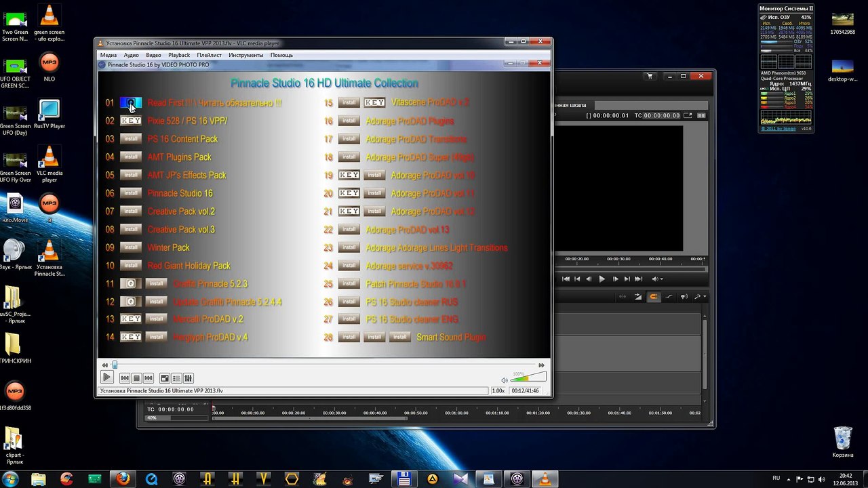Screen dimensions: 868x488
Task: Click the QuickTime icon in the taskbar
Action: [x=151, y=479]
